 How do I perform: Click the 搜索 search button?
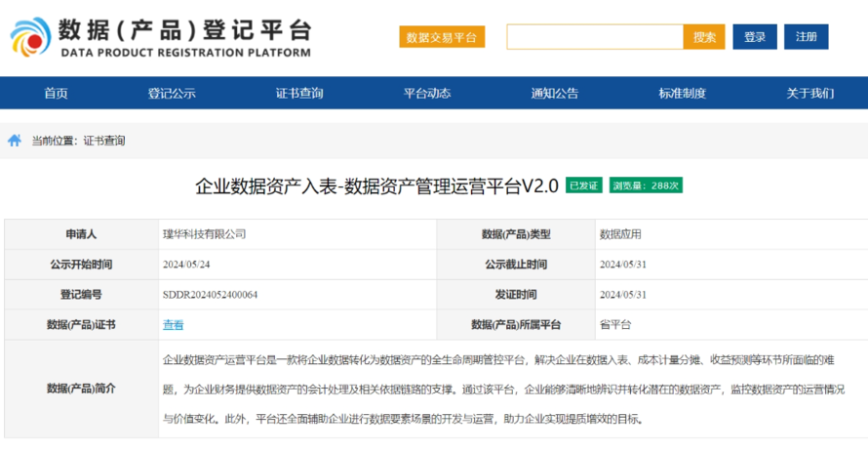point(704,37)
